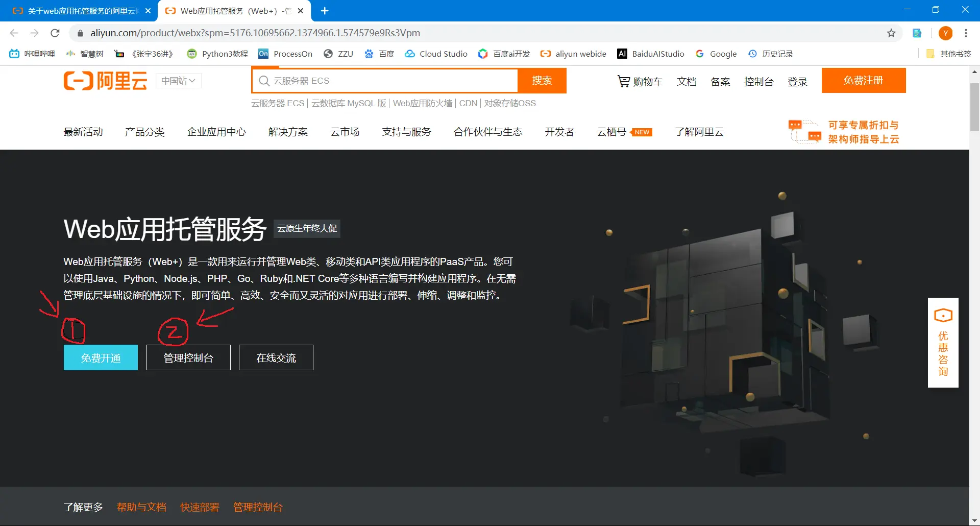Image resolution: width=980 pixels, height=526 pixels.
Task: Click the Aliyun logo
Action: [x=105, y=81]
